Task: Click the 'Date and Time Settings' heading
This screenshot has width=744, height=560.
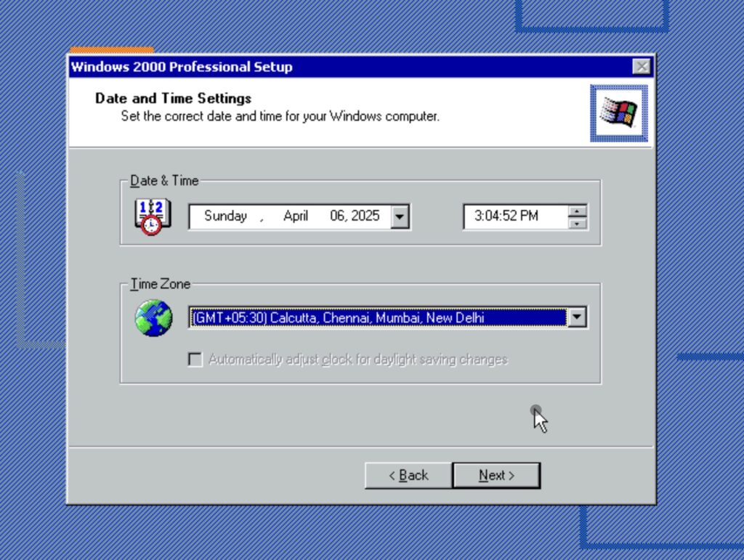Action: click(x=173, y=98)
